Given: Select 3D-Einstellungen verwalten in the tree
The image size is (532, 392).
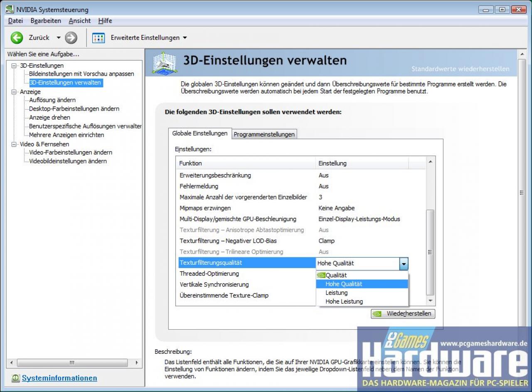Looking at the screenshot, I should (x=65, y=83).
